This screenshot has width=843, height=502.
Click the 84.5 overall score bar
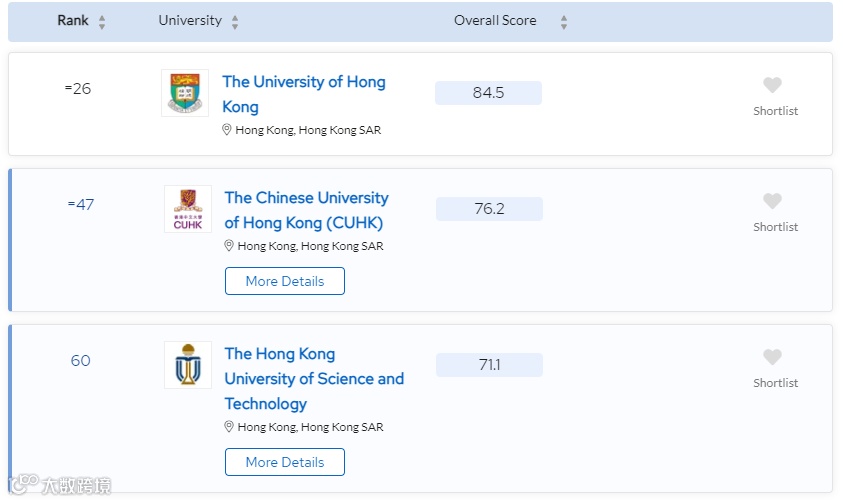click(x=488, y=93)
